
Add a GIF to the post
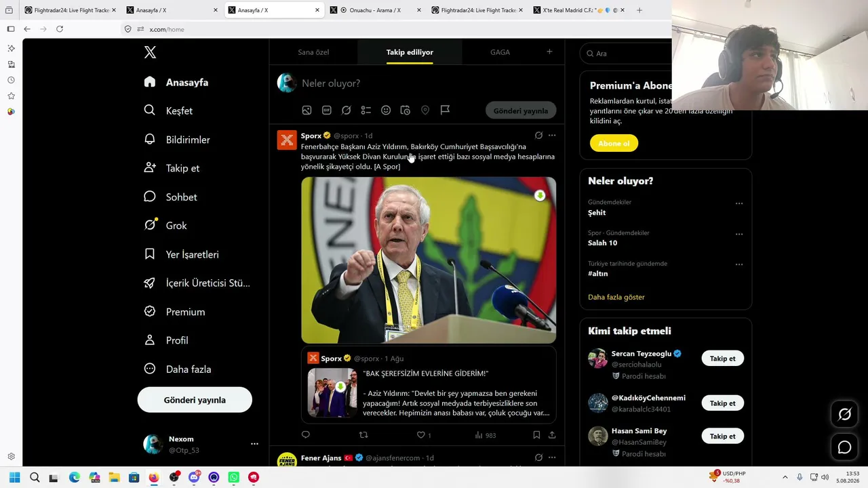click(x=326, y=110)
